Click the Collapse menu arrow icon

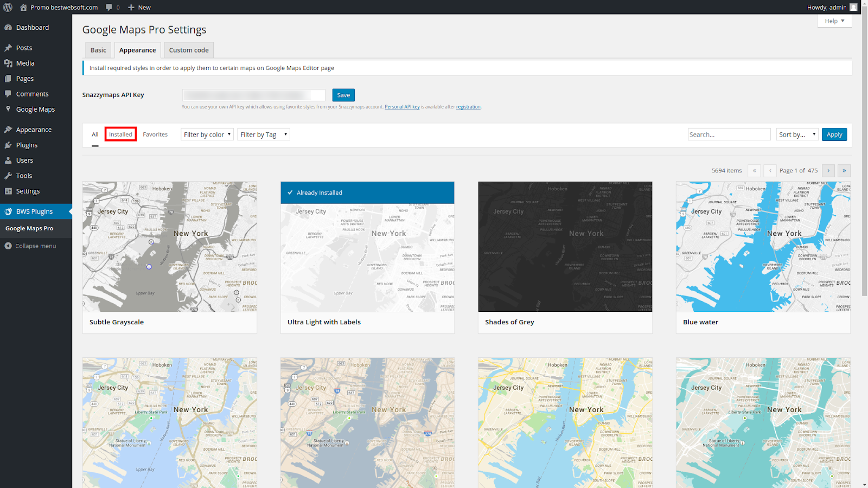(8, 246)
